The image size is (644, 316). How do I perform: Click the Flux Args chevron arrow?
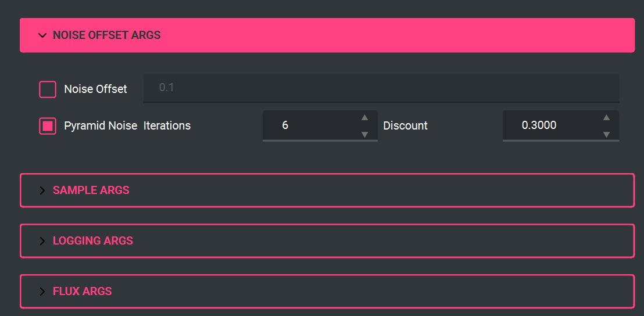click(42, 292)
